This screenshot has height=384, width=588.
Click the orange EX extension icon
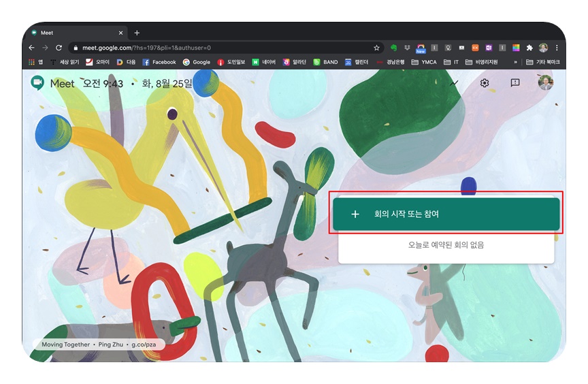[475, 48]
